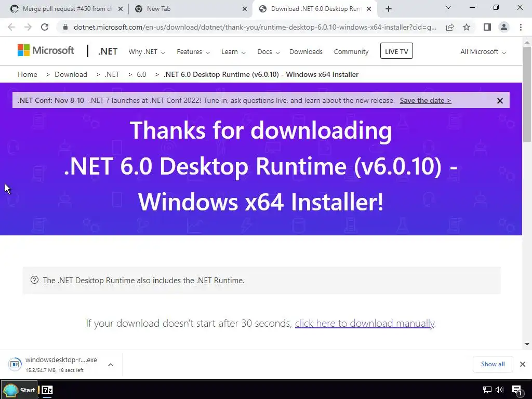This screenshot has height=399, width=532.
Task: Go to .NET breadcrumb
Action: tap(112, 74)
